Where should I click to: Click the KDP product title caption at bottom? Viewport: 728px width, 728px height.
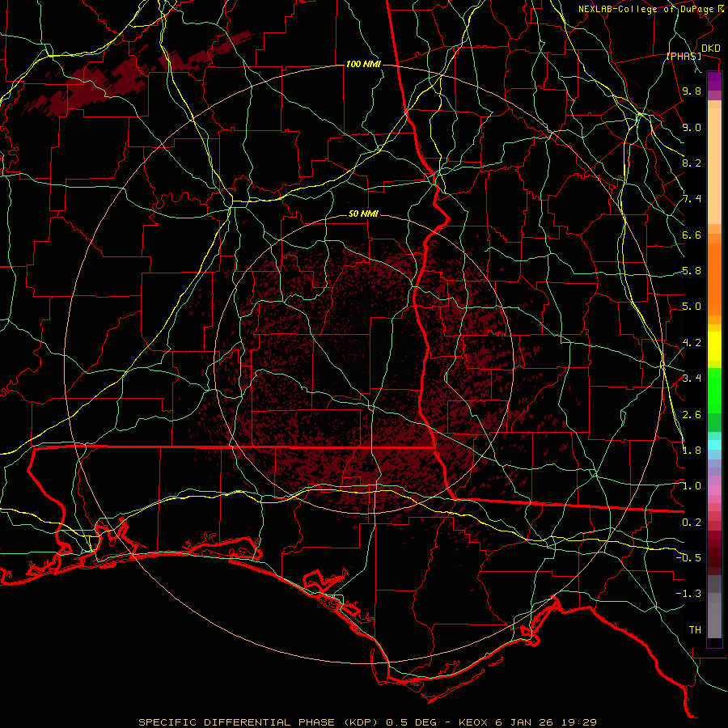point(367,722)
